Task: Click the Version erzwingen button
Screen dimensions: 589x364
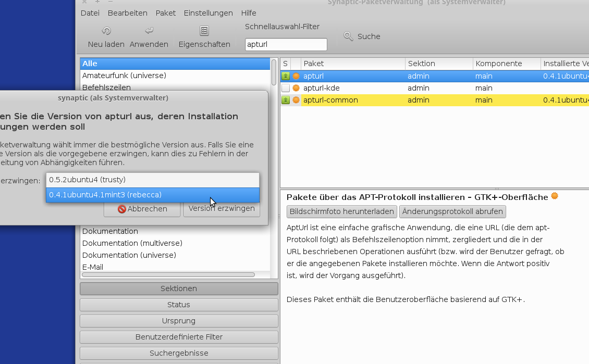Action: [x=222, y=209]
